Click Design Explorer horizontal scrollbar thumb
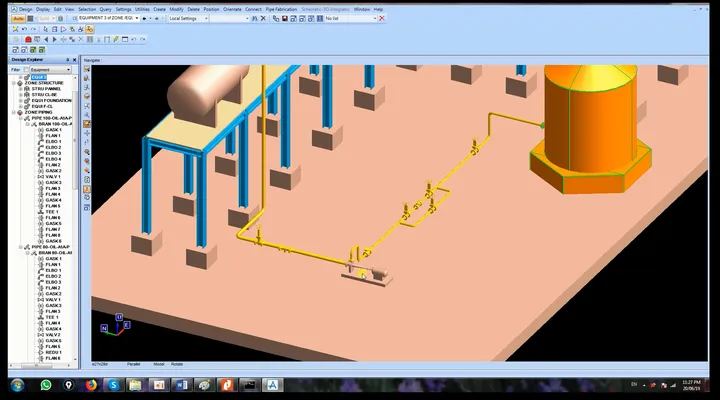Screen dimensions: 720x400 pyautogui.click(x=36, y=366)
